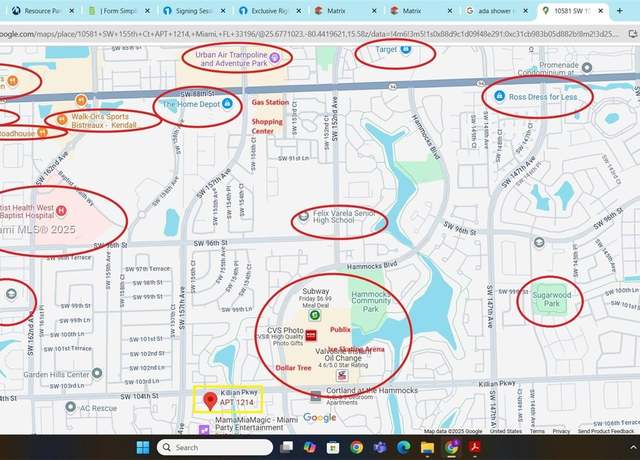Switch to the Resource browser tab
Image resolution: width=640 pixels, height=460 pixels.
click(43, 11)
